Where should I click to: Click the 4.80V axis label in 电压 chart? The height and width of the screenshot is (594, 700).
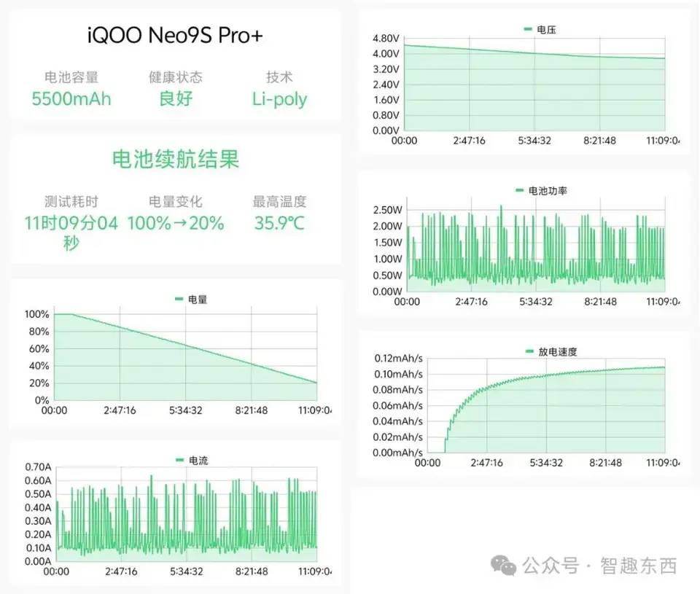[386, 39]
